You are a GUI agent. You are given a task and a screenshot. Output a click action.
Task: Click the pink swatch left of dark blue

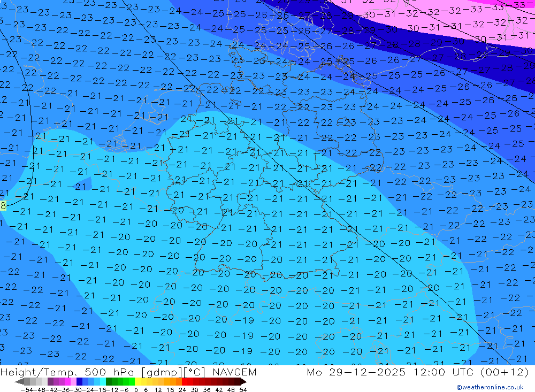point(73,381)
